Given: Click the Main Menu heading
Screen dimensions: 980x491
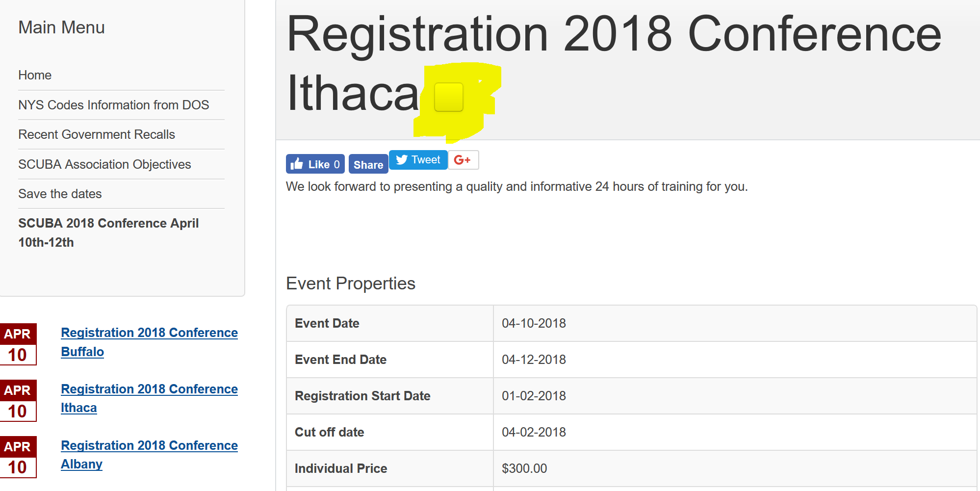Looking at the screenshot, I should pyautogui.click(x=61, y=27).
